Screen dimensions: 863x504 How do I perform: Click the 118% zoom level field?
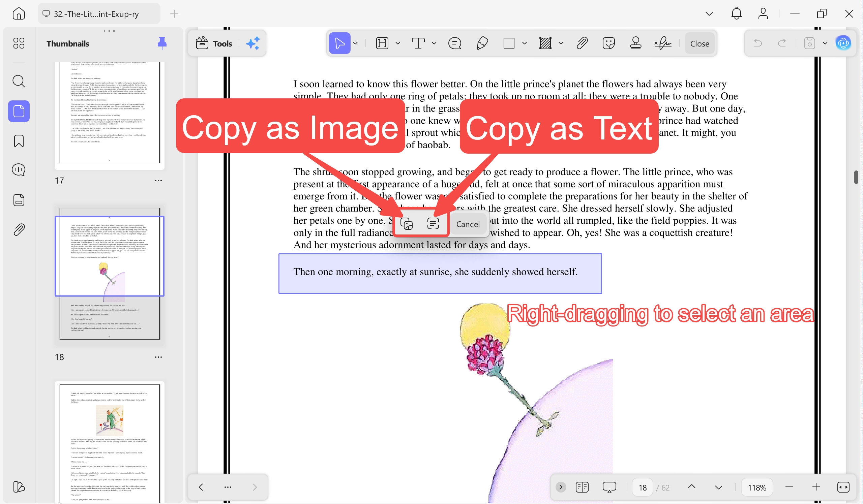757,487
